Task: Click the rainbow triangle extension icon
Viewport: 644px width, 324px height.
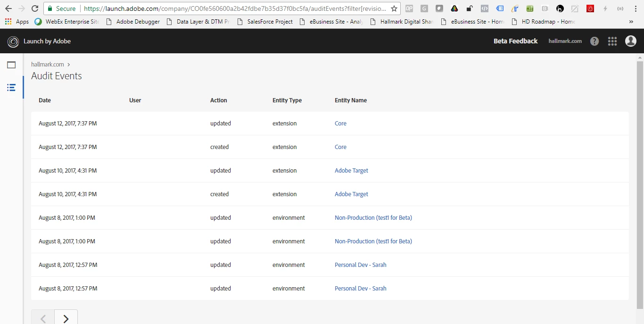Action: 454,8
